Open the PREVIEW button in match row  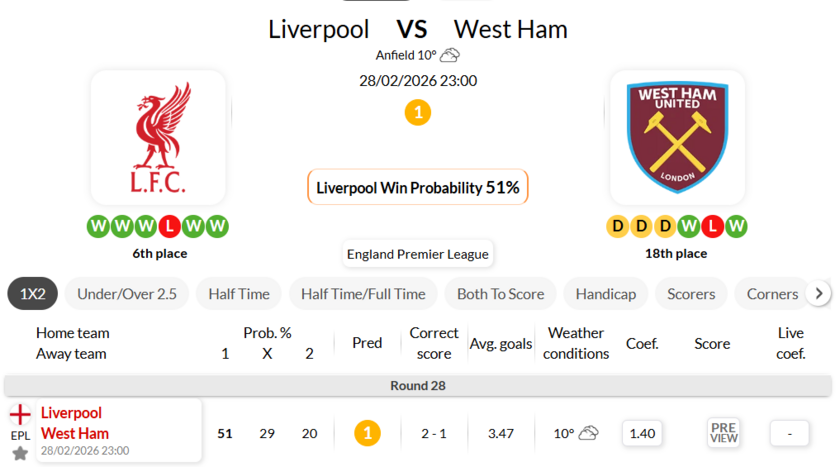(x=723, y=432)
